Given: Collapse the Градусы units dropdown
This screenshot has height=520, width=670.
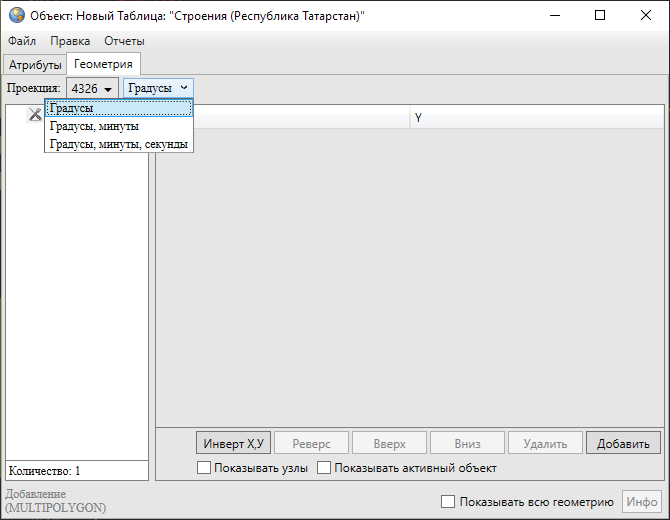Looking at the screenshot, I should tap(158, 88).
